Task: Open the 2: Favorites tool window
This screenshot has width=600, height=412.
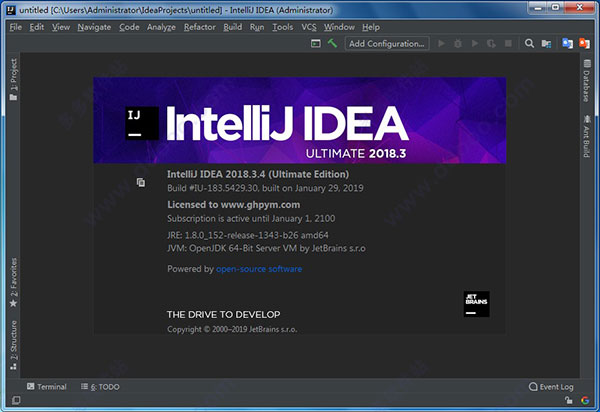Action: 13,282
